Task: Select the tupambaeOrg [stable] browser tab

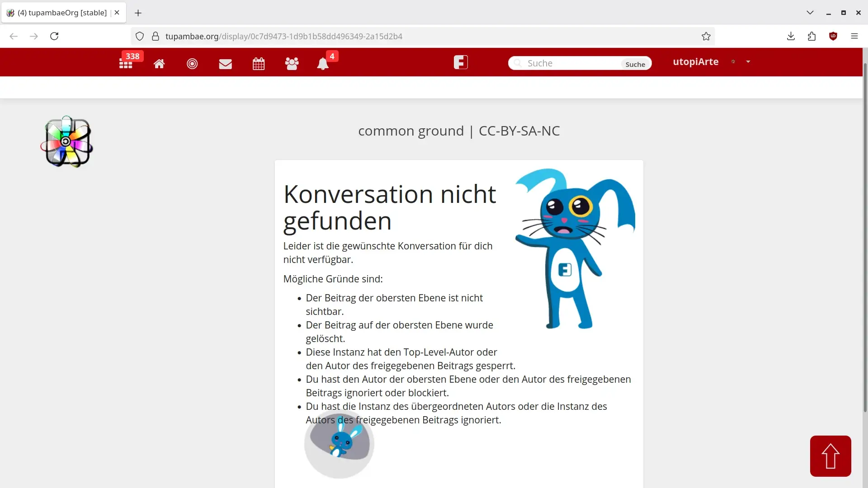Action: [62, 13]
